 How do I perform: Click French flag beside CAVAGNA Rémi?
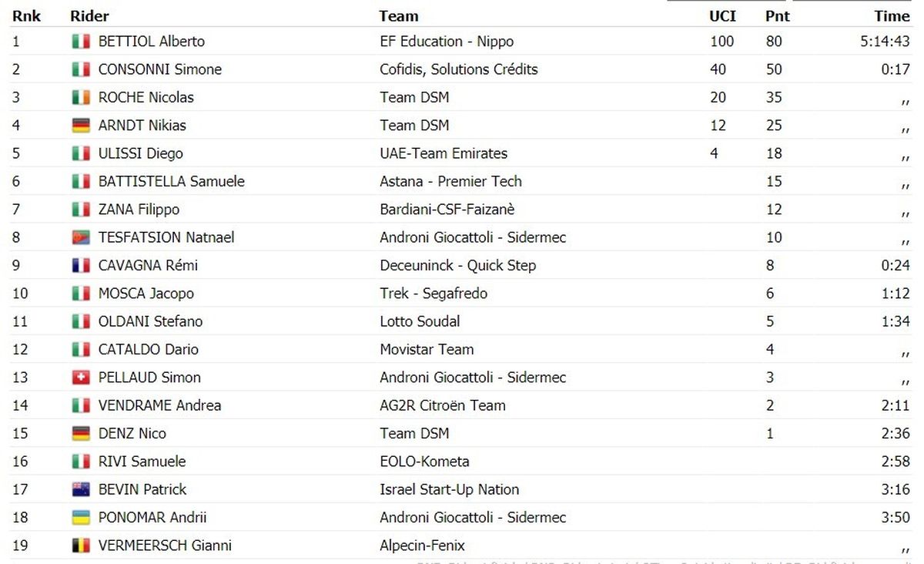click(x=81, y=266)
